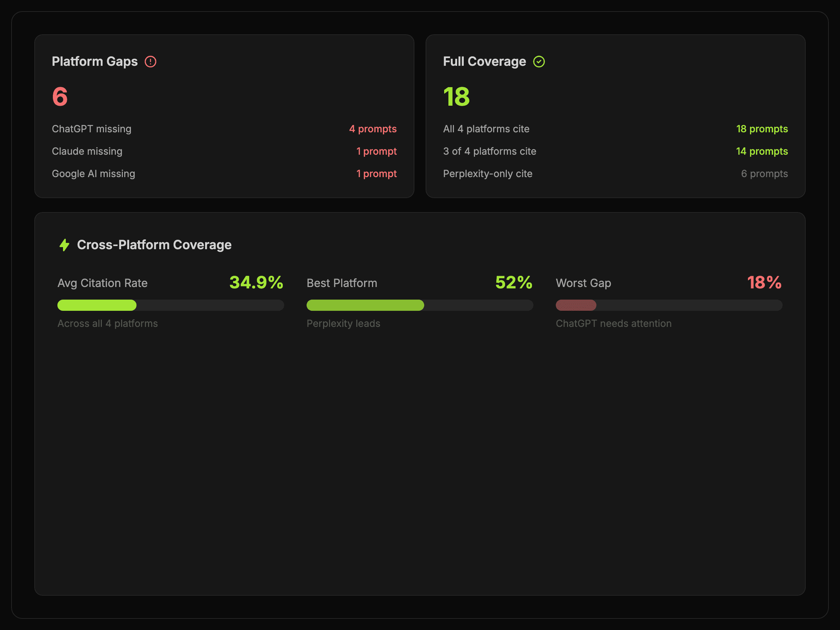The height and width of the screenshot is (630, 840).
Task: Click the Perplexity-only cite row
Action: click(488, 174)
